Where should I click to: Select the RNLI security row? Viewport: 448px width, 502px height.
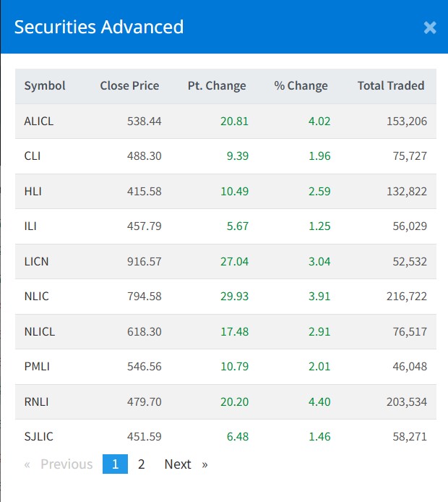36,401
